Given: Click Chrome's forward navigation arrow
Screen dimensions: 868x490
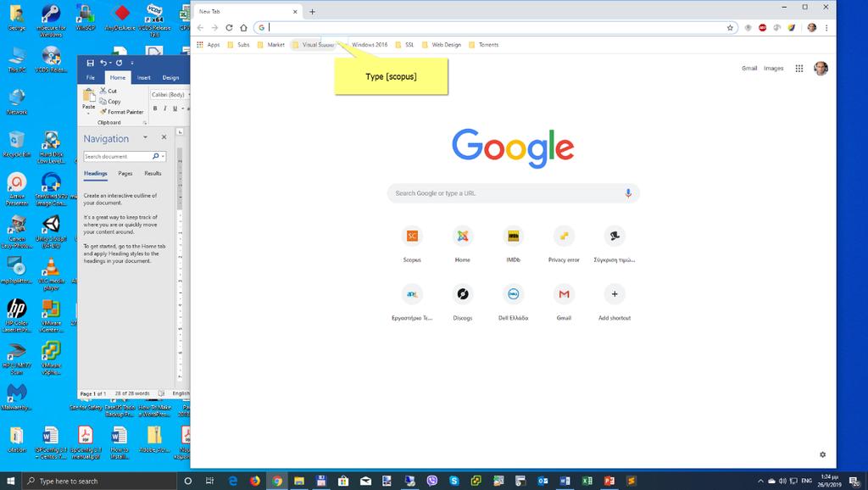Looking at the screenshot, I should [x=214, y=28].
